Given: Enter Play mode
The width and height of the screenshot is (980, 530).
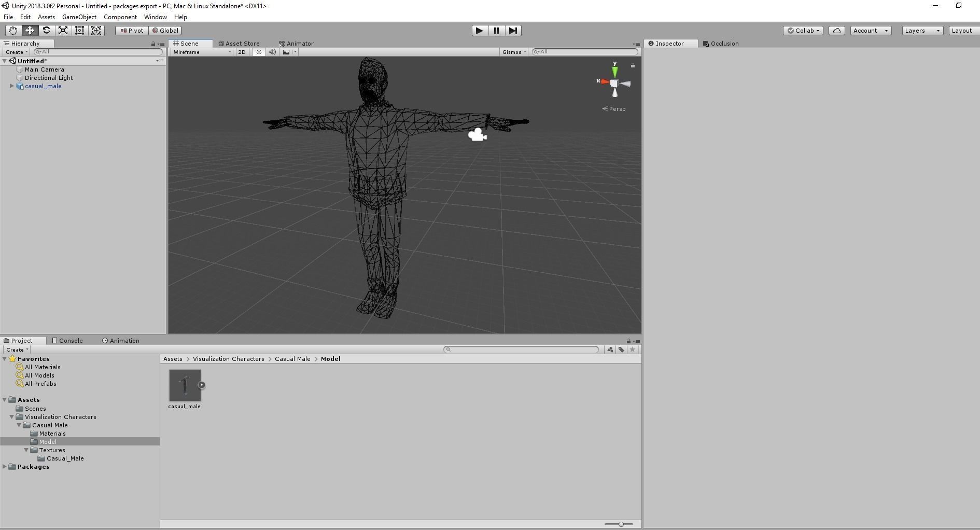Looking at the screenshot, I should [479, 31].
